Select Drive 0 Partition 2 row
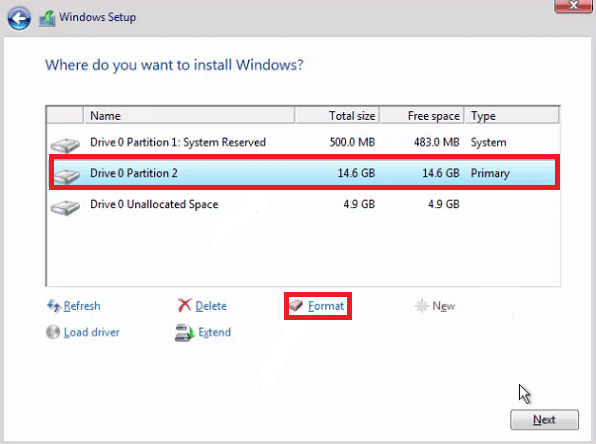This screenshot has width=596, height=444. click(303, 173)
